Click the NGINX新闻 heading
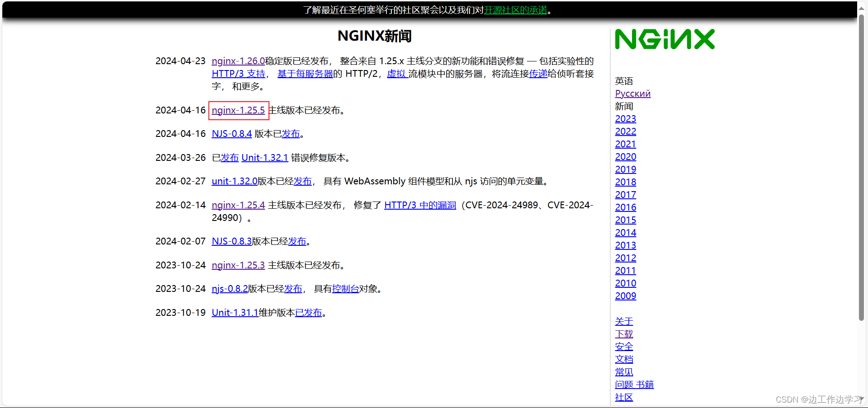This screenshot has width=868, height=408. 374,36
